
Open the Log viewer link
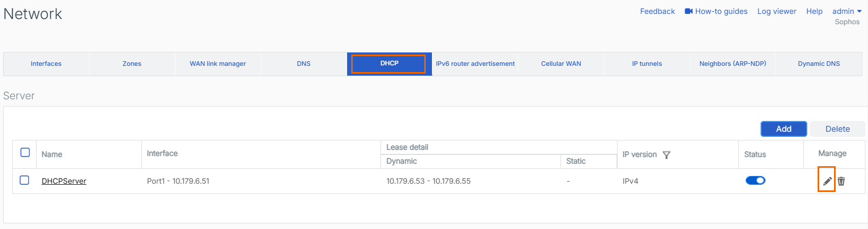(x=776, y=11)
